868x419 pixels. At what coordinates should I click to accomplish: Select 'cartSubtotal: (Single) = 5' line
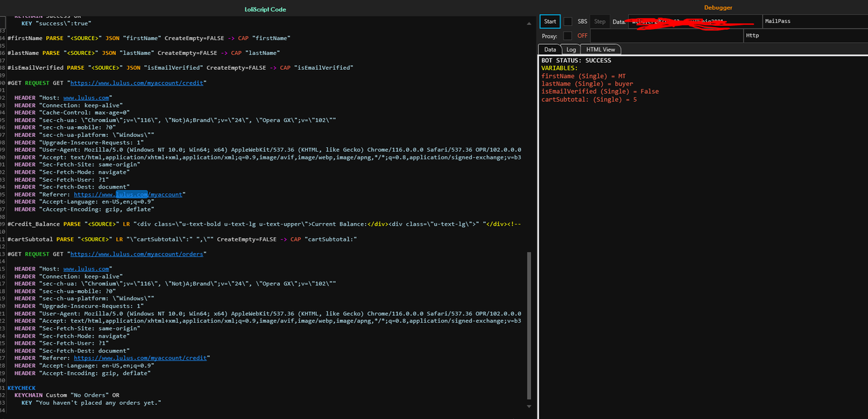tap(589, 100)
